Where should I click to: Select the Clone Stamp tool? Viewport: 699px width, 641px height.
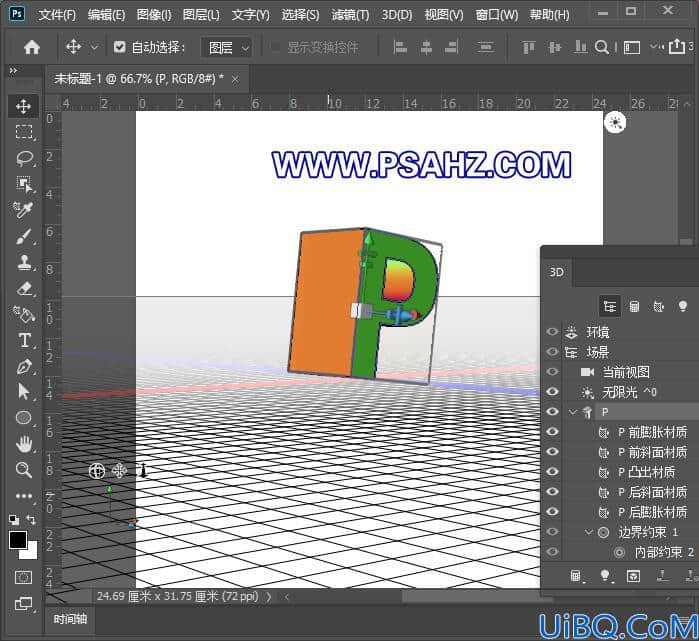(24, 262)
